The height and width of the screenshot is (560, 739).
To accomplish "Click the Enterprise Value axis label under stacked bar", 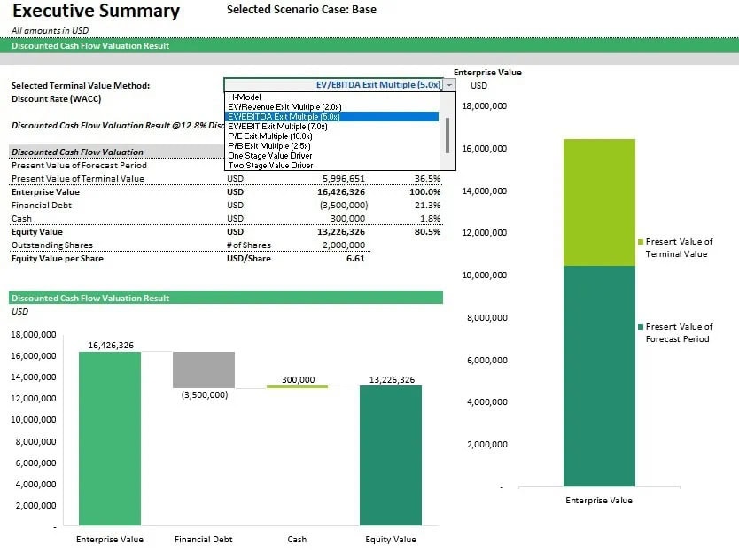I will click(x=599, y=500).
